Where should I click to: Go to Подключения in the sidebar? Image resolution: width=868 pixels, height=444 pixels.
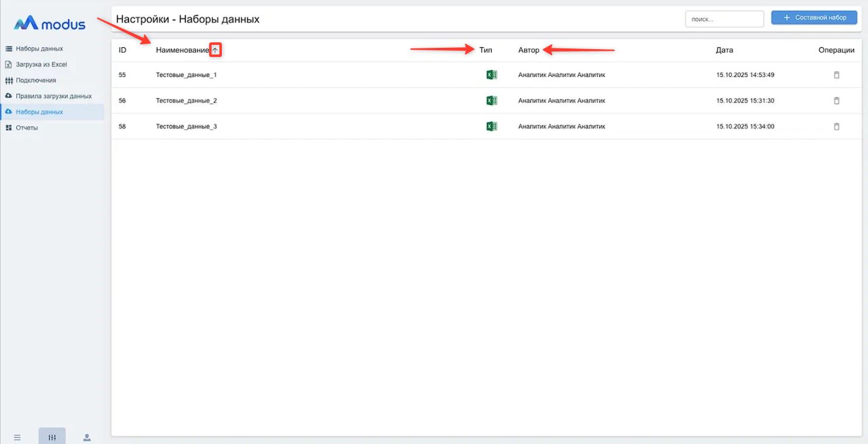pos(36,80)
